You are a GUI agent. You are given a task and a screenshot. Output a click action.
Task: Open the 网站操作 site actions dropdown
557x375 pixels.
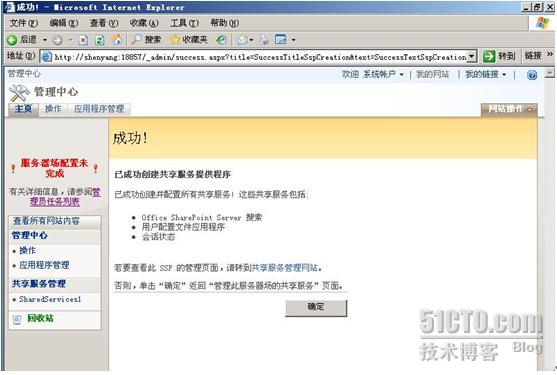[509, 109]
